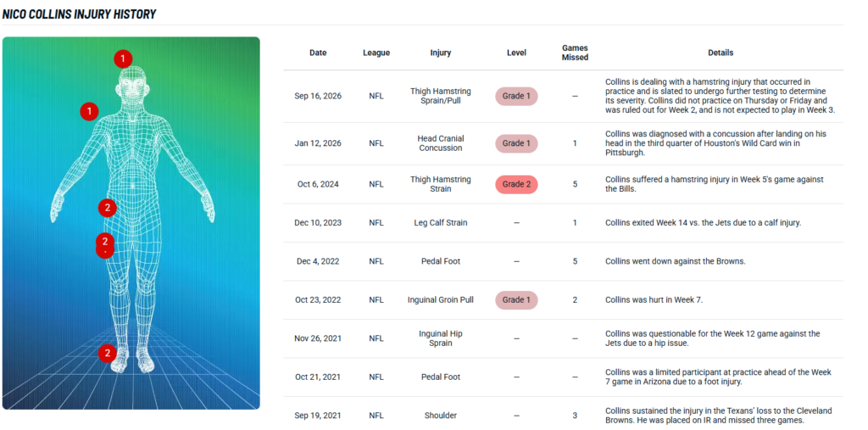Select the Shoulder injury cell
This screenshot has height=430, width=868.
[441, 416]
